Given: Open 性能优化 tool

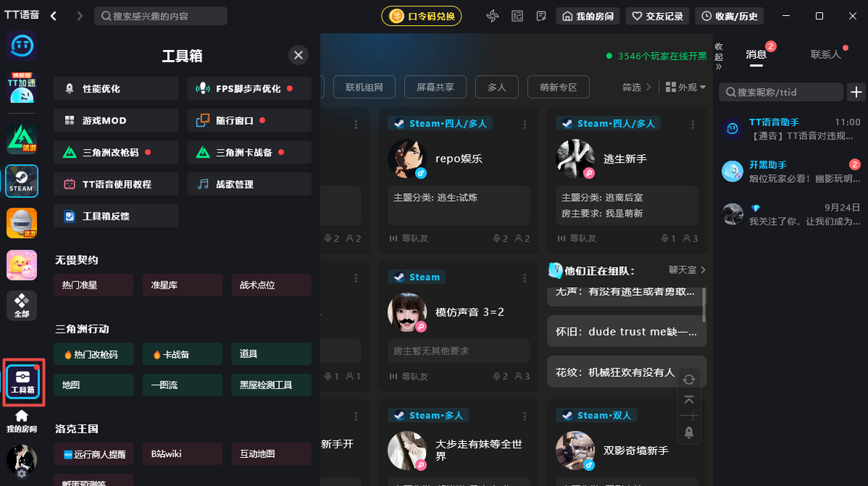Looking at the screenshot, I should click(x=116, y=88).
